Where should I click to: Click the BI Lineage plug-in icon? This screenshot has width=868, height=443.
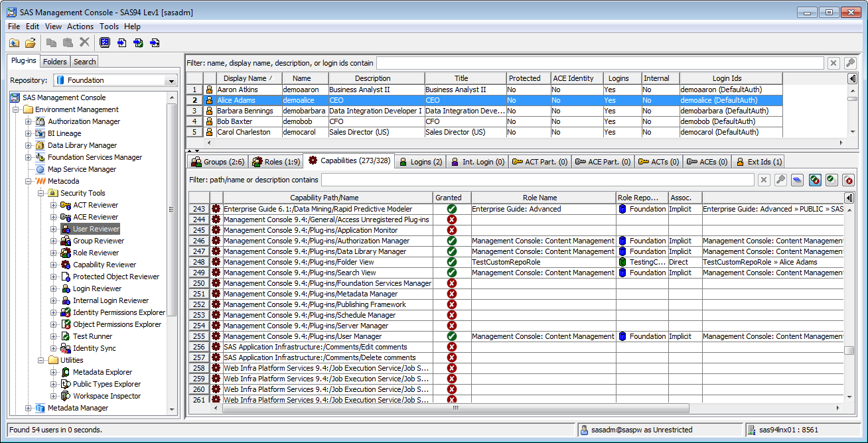point(40,133)
